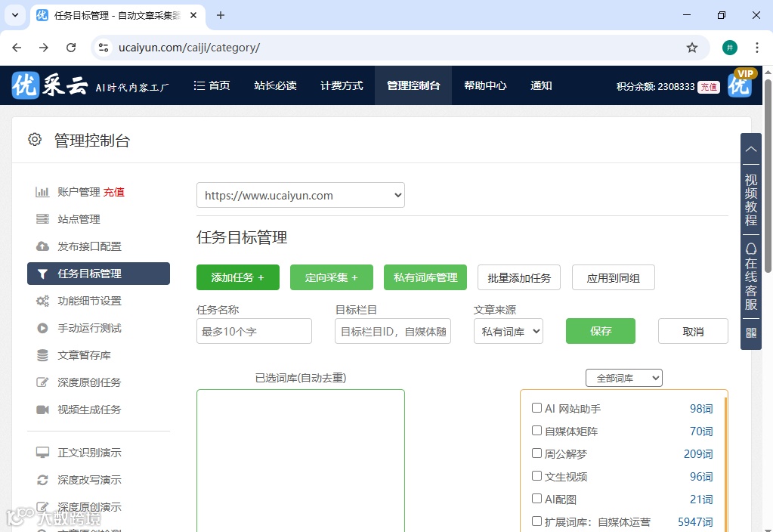
Task: Open 管理控制台 in top navigation
Action: 413,85
